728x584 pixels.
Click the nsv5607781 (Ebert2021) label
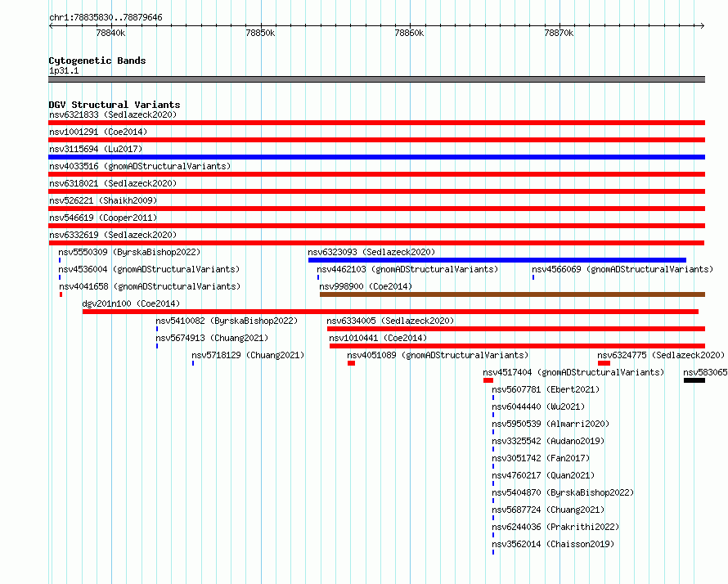[546, 389]
